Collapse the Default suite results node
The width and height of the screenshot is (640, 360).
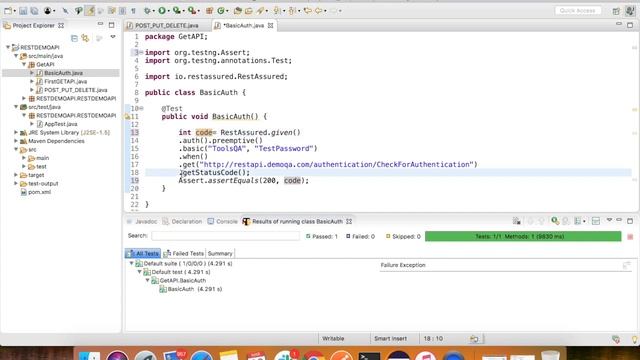131,264
